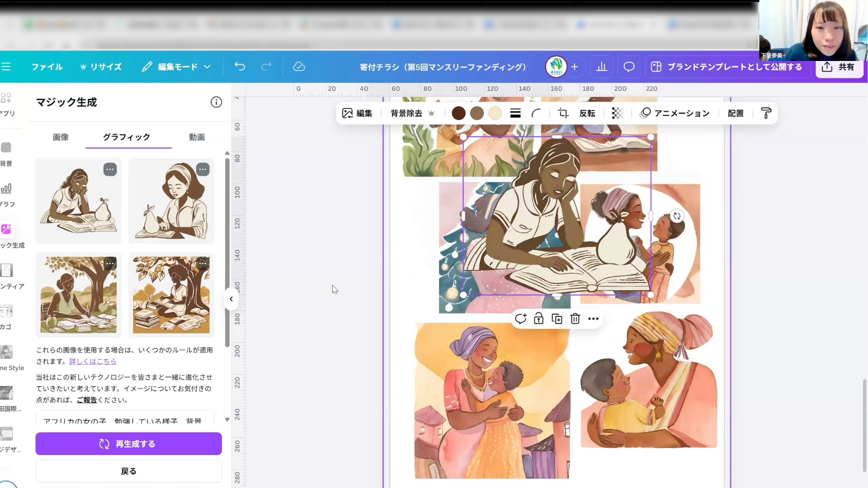The height and width of the screenshot is (488, 868).
Task: Open the comments speech bubble
Action: (x=629, y=67)
